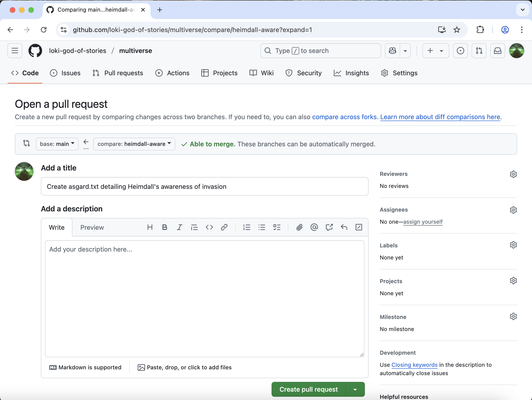532x400 pixels.
Task: Click the mention @ icon
Action: (314, 227)
